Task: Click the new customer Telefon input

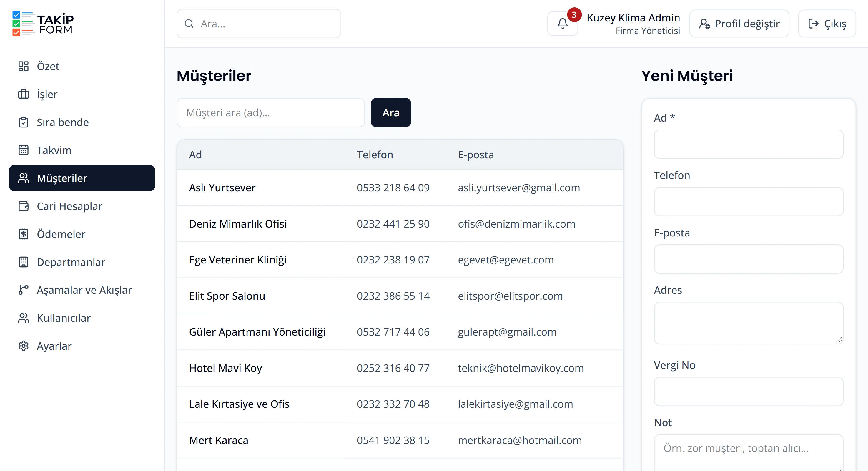Action: pos(748,202)
